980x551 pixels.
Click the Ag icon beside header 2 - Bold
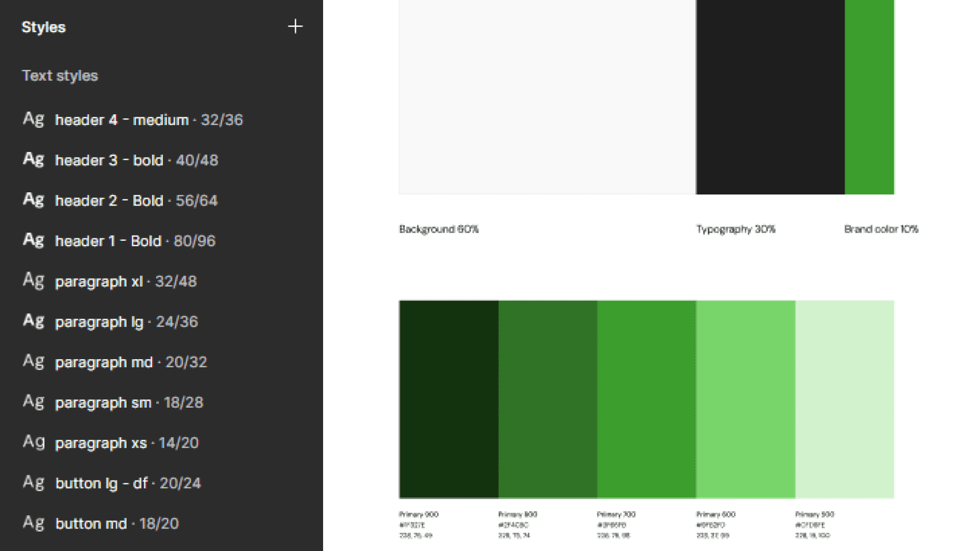coord(34,200)
